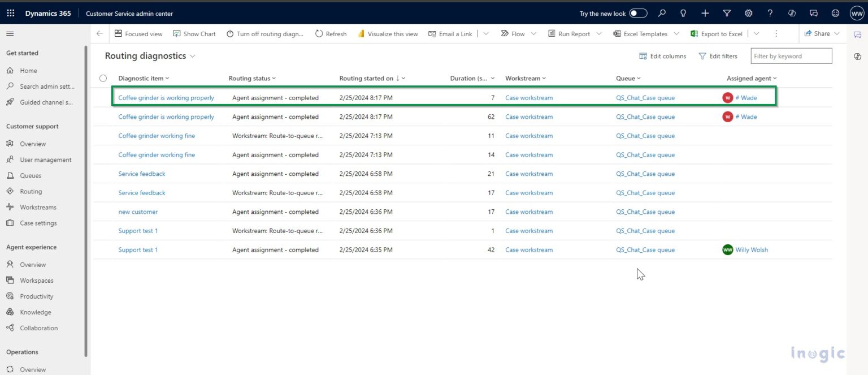Click the 'Filter by keyword' input field
This screenshot has height=375, width=868.
(x=791, y=56)
